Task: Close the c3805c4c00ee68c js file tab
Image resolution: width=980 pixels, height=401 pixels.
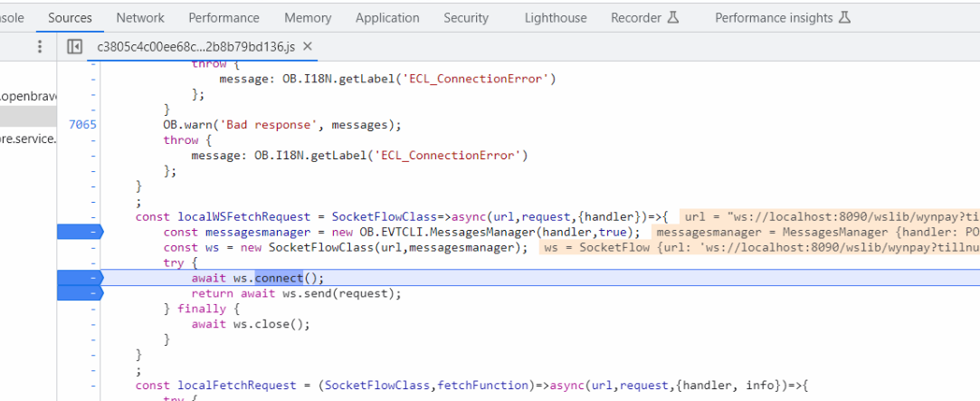Action: click(x=308, y=46)
